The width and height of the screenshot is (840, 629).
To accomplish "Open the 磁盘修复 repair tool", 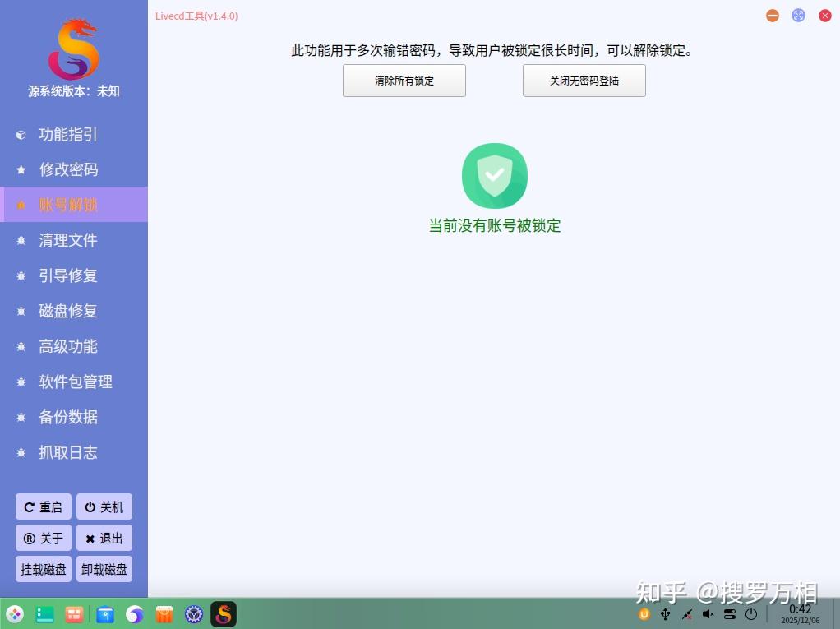I will coord(67,311).
